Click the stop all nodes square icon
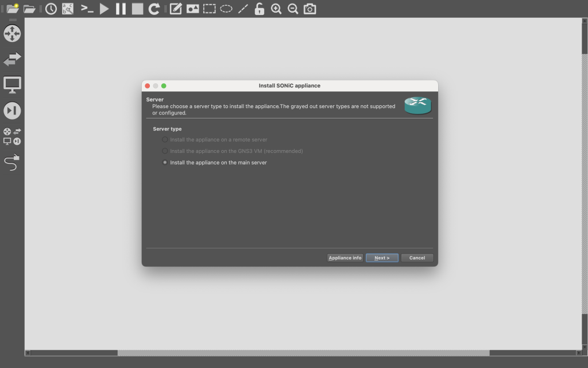 point(137,9)
